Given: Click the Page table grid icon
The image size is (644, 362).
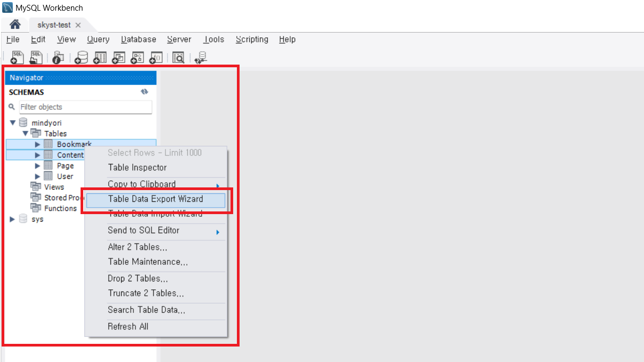Looking at the screenshot, I should click(x=48, y=166).
